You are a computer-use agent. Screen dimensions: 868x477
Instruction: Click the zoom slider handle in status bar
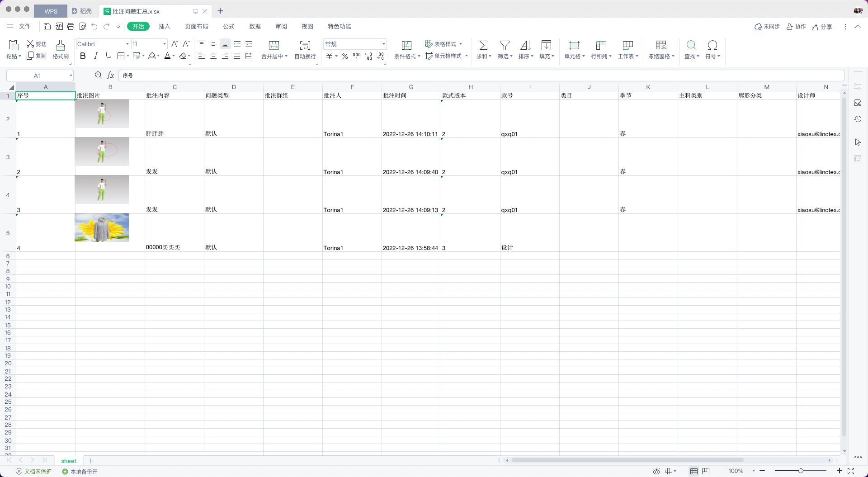tap(800, 471)
